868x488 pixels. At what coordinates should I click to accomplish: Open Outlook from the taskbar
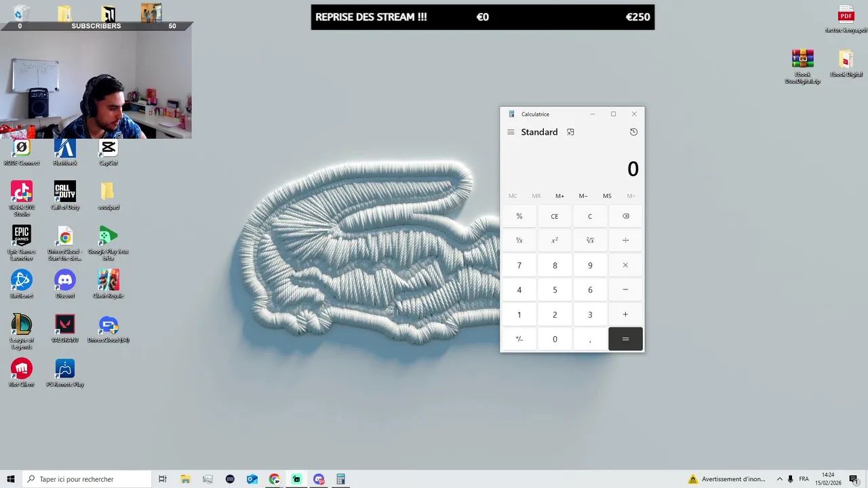coord(252,479)
